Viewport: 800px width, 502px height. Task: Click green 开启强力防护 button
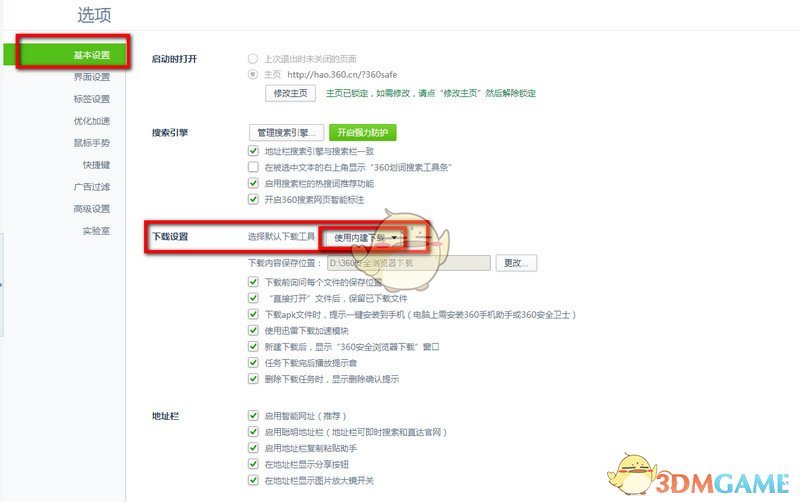pos(363,133)
